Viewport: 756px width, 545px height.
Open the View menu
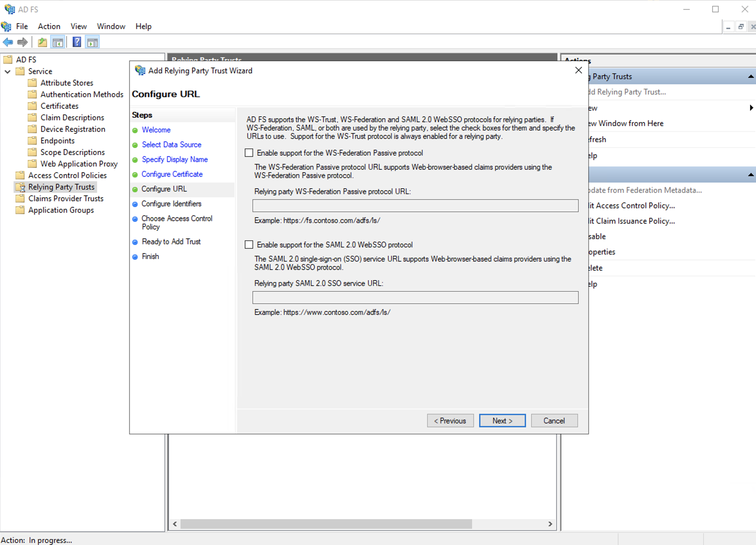point(78,26)
